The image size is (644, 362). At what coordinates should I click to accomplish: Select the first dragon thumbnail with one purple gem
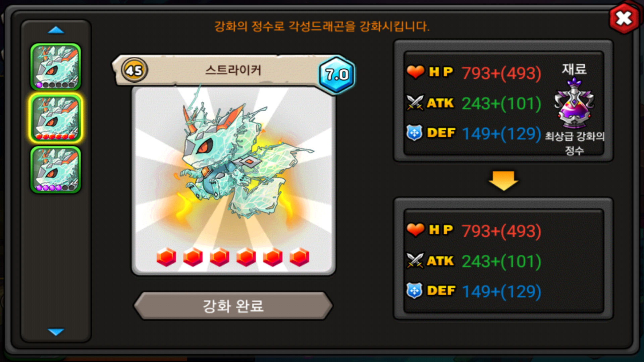pos(56,67)
